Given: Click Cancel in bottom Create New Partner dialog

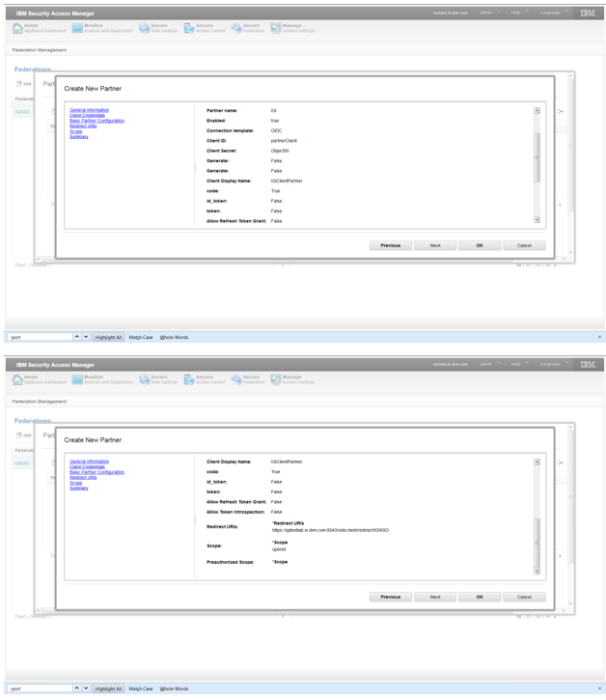Looking at the screenshot, I should coord(524,597).
